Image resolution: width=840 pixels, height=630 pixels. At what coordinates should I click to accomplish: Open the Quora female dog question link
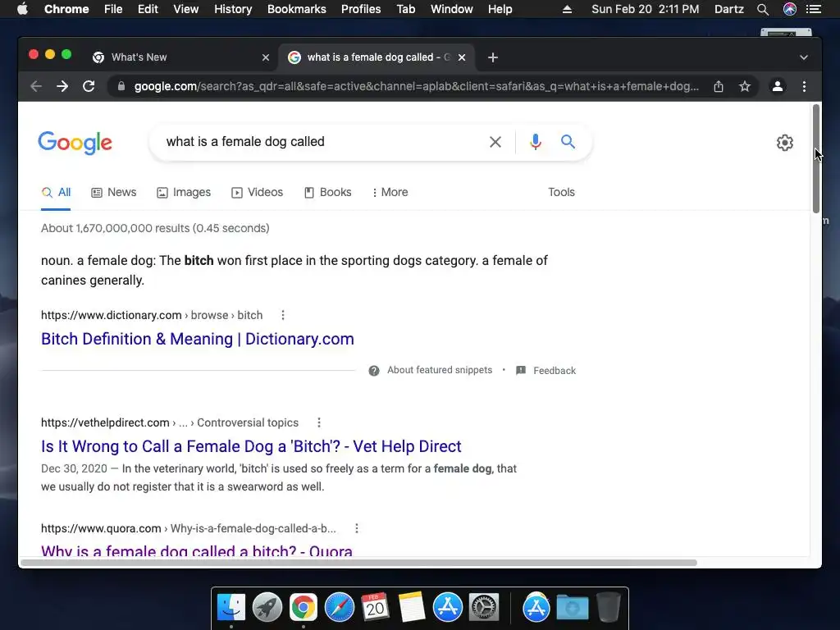point(197,550)
